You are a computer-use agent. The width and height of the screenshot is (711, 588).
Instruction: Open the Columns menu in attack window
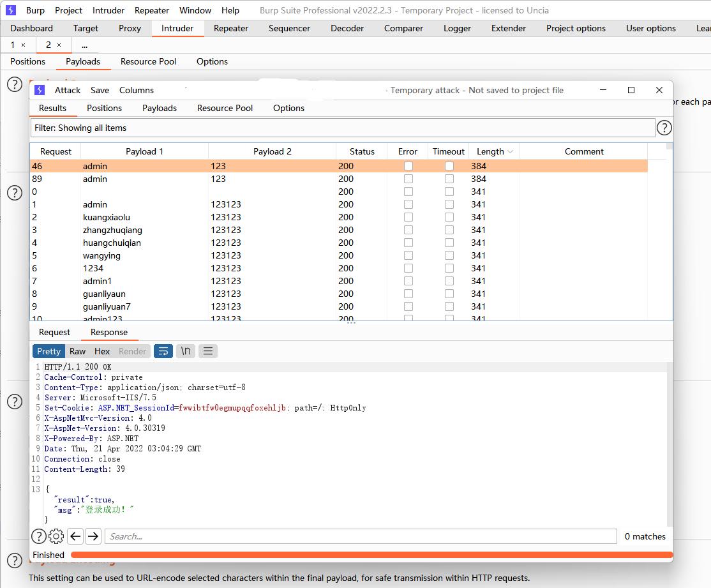tap(137, 90)
